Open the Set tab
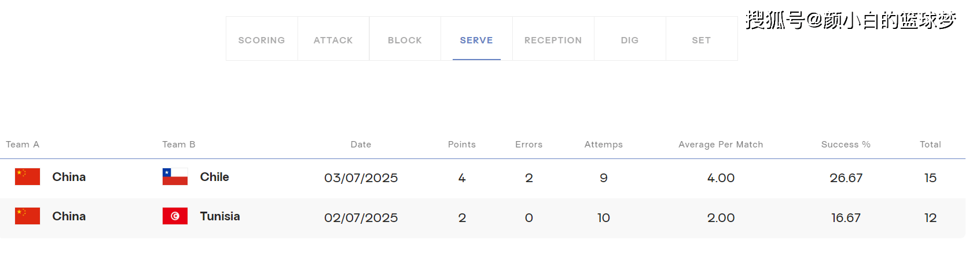The height and width of the screenshot is (255, 980). pyautogui.click(x=701, y=40)
